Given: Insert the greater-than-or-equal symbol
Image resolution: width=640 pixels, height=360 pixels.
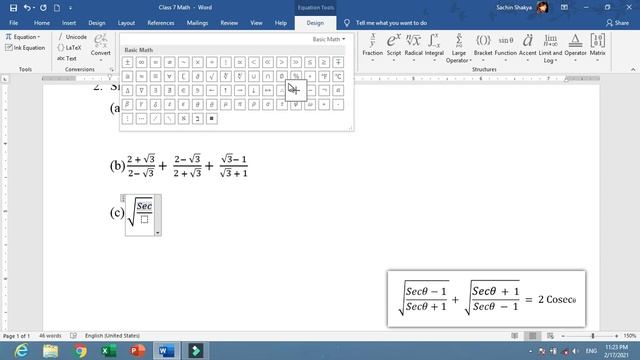Looking at the screenshot, I should 324,62.
